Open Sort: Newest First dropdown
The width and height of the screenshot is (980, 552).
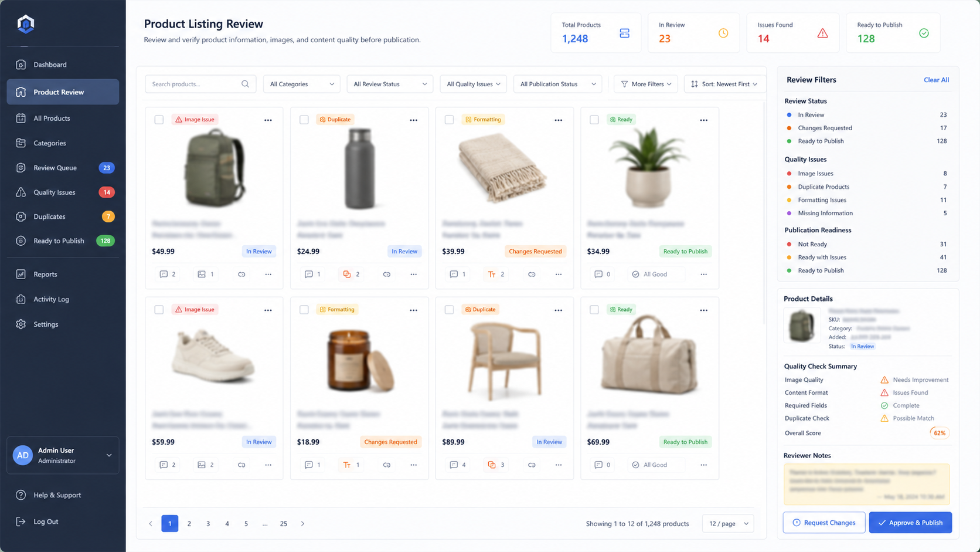[724, 84]
